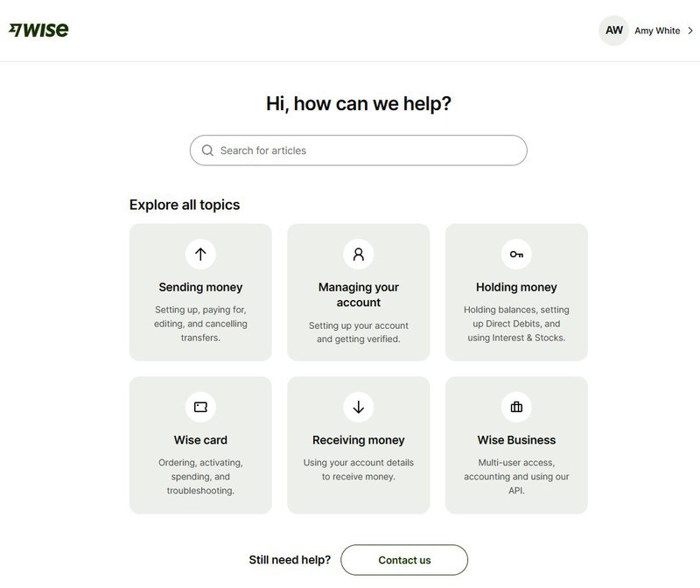Click the Wise card icon
The image size is (700, 588).
pos(200,406)
